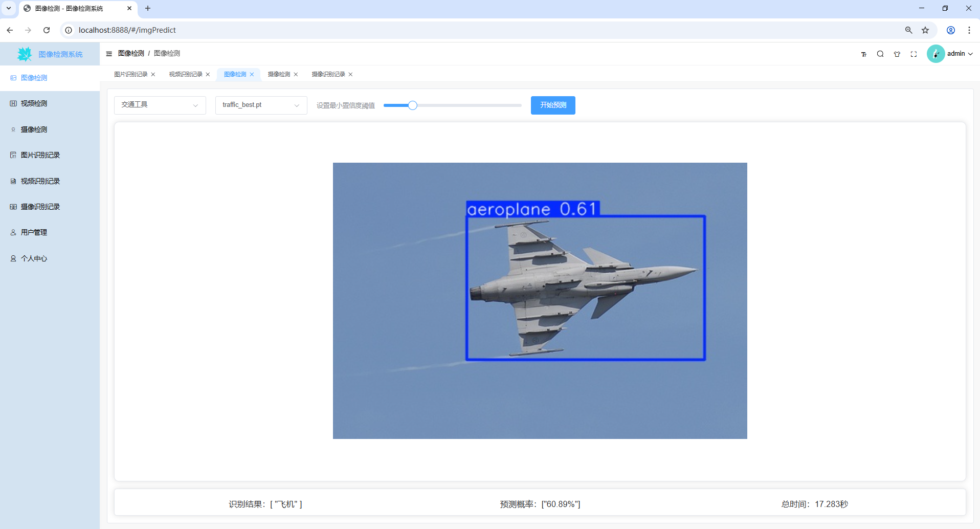980x529 pixels.
Task: Click the 开始预测 button
Action: tap(553, 105)
